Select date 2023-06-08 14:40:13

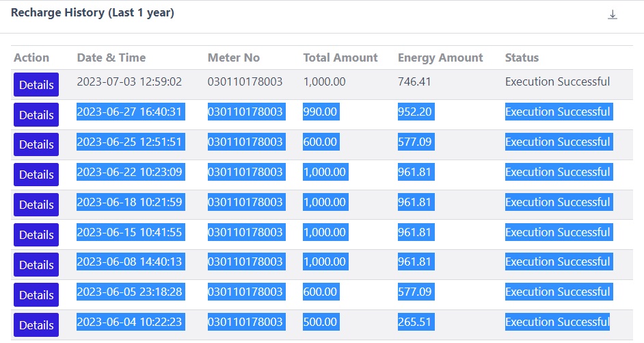[x=131, y=262]
